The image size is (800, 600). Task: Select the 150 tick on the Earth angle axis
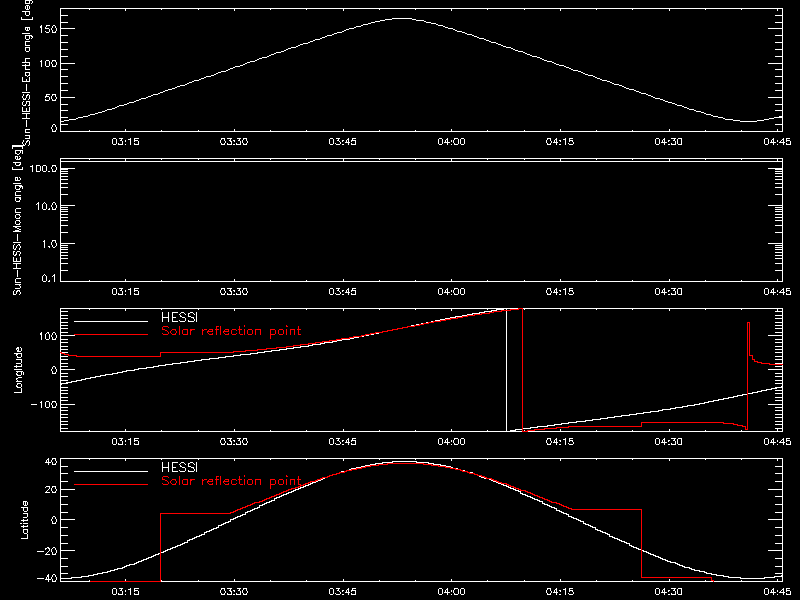47,30
